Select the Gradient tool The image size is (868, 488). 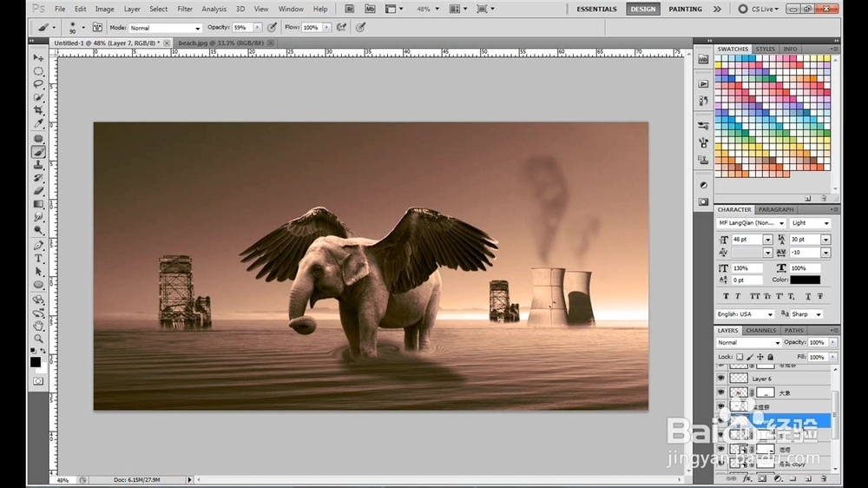38,204
